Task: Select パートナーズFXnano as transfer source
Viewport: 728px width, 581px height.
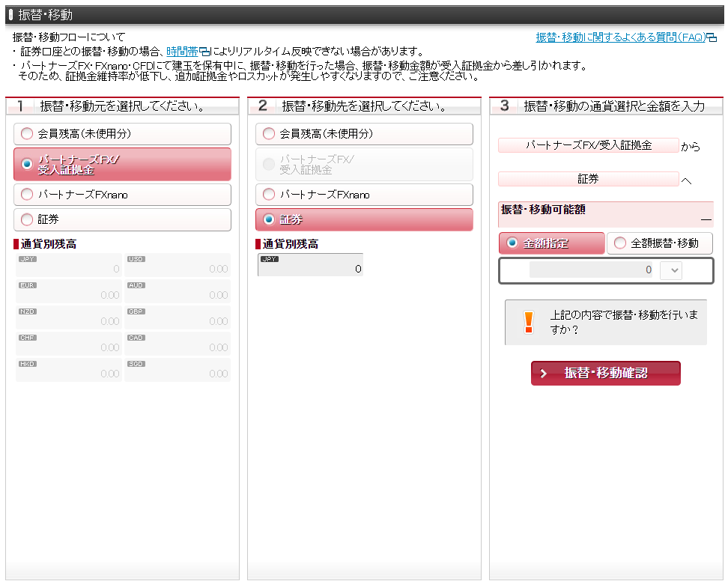Action: click(x=123, y=195)
